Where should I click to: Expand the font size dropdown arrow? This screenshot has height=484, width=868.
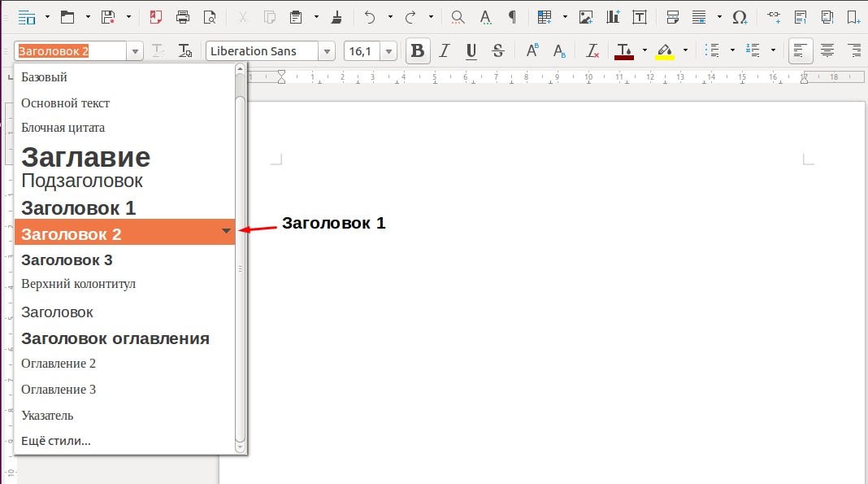(388, 51)
